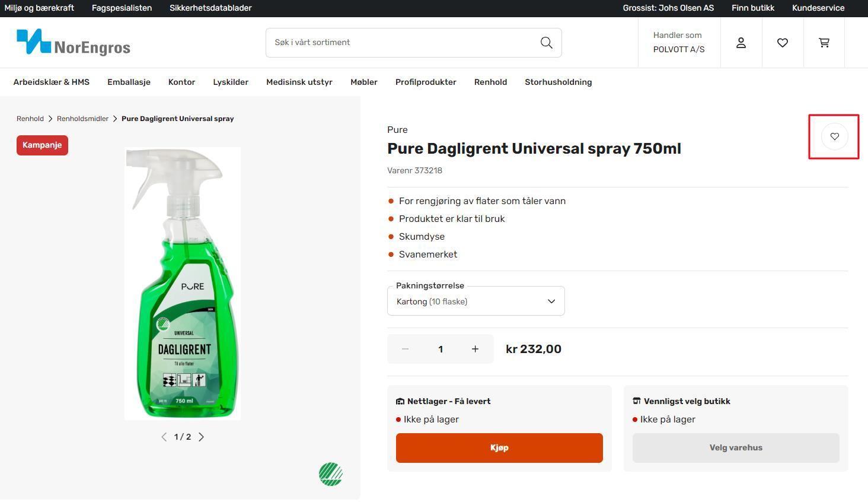Click the NorEngros logo

pos(74,43)
